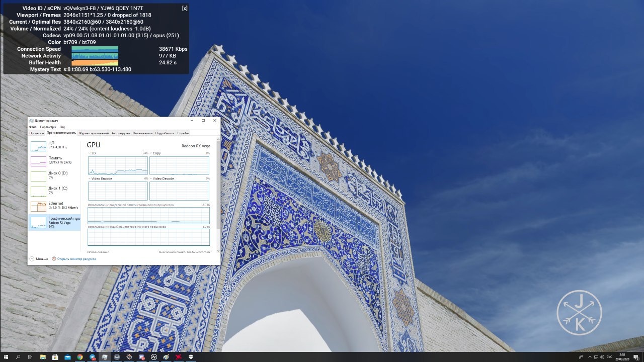Open the paint palette app on the taskbar
This screenshot has height=362, width=644.
click(x=166, y=357)
